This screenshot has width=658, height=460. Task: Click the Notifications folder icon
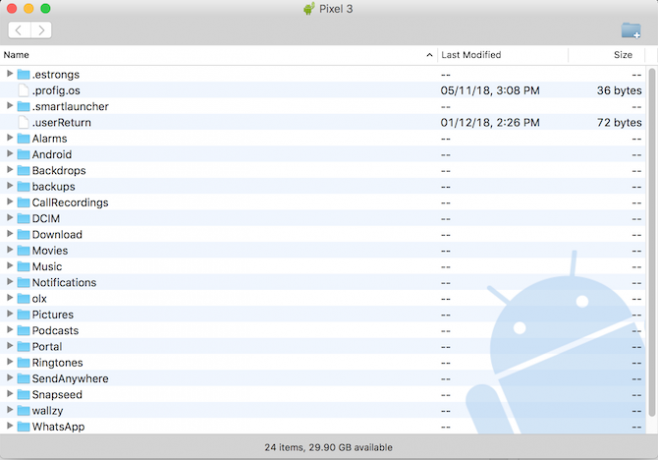24,282
